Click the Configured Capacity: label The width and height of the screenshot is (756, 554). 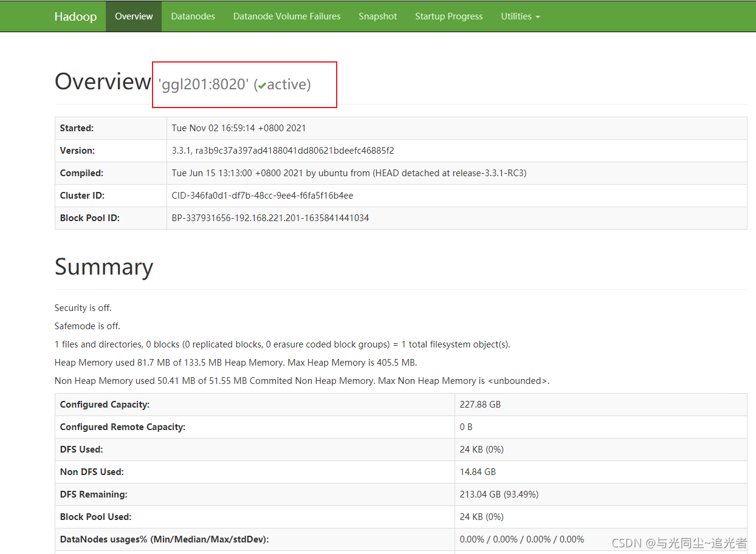105,405
